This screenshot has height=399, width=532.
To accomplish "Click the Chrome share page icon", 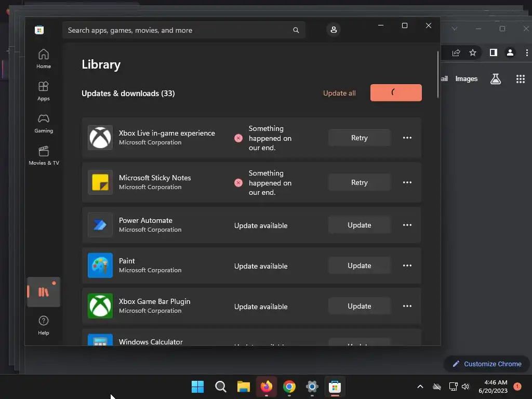I will point(456,52).
